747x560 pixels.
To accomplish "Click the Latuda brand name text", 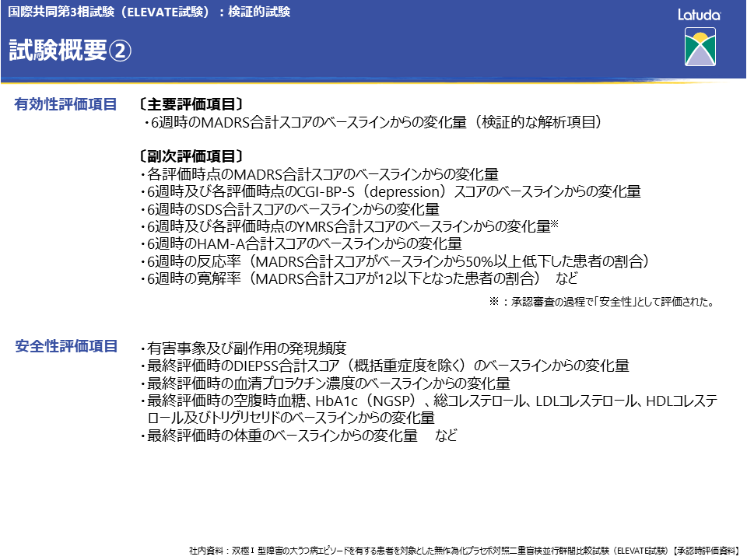I will [700, 15].
